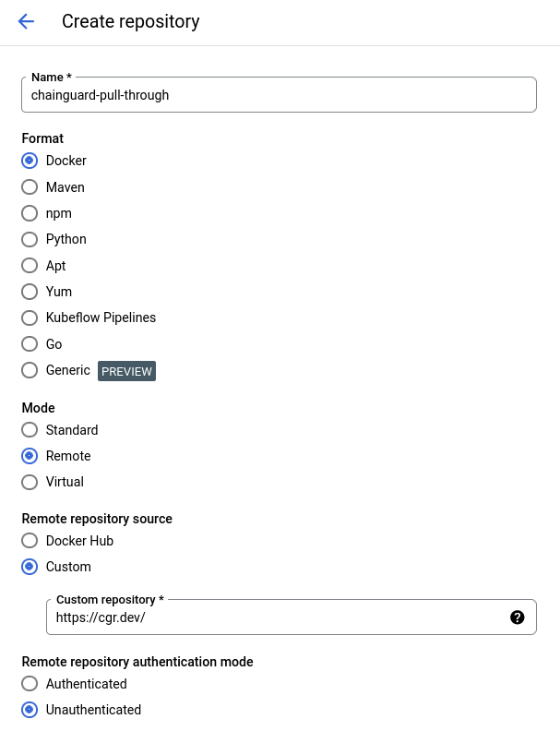Click the Custom repository help icon
This screenshot has height=731, width=560.
[518, 617]
